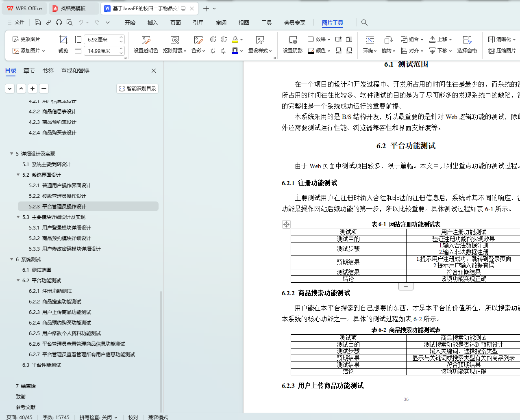
Task: Decrease picture contrast icon
Action: [x=224, y=39]
